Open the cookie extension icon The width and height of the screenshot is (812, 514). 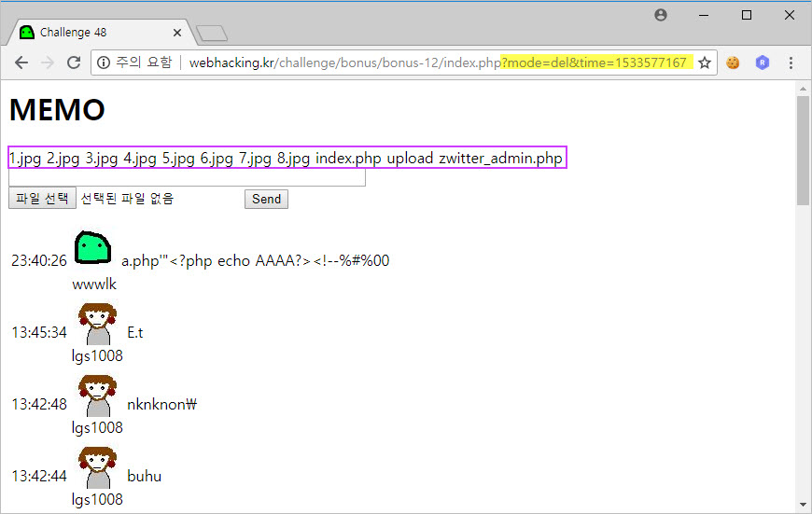point(734,63)
